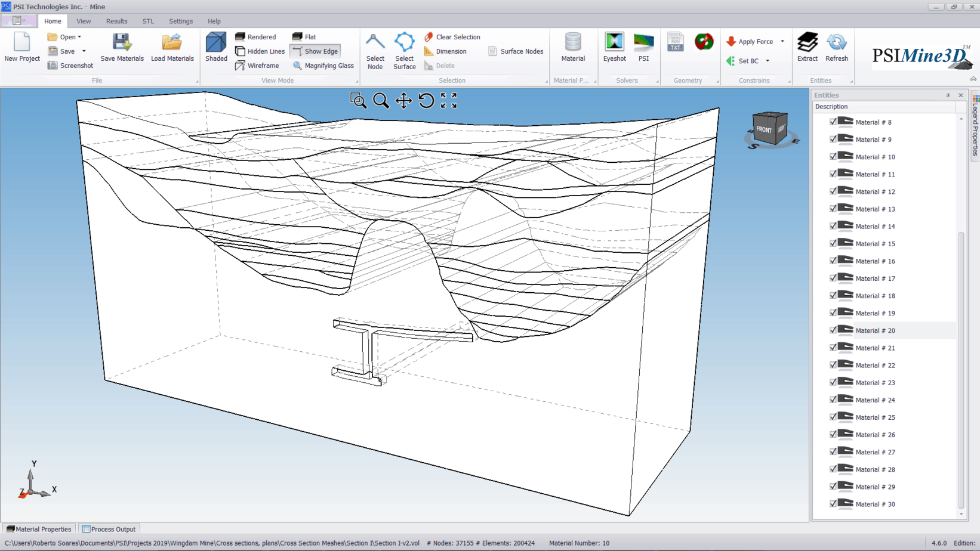Open Material properties icon

[x=573, y=47]
